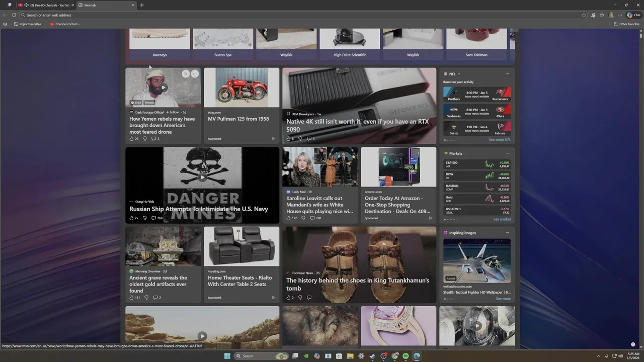Open comments on the Yemen rebels story
The height and width of the screenshot is (362, 644).
155,139
